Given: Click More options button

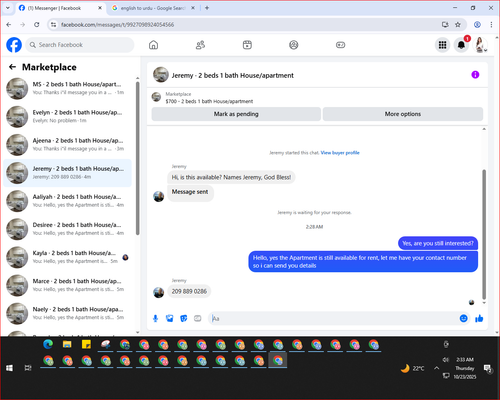Looking at the screenshot, I should 403,114.
